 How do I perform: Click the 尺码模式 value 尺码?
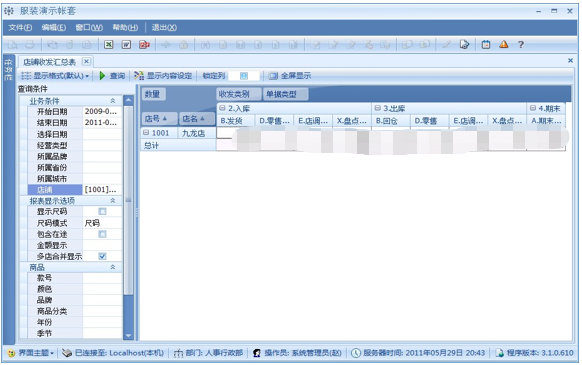click(x=102, y=223)
